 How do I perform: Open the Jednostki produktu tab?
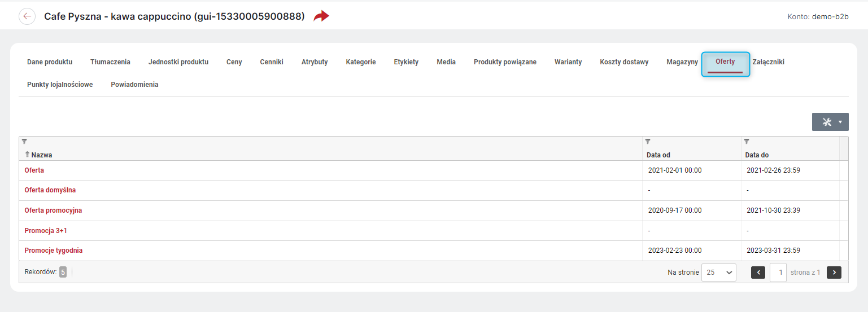point(178,62)
